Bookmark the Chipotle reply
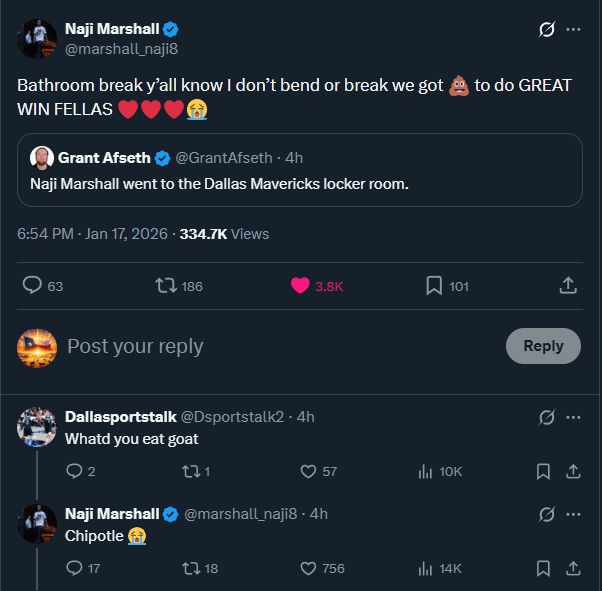The image size is (602, 591). pos(543,568)
